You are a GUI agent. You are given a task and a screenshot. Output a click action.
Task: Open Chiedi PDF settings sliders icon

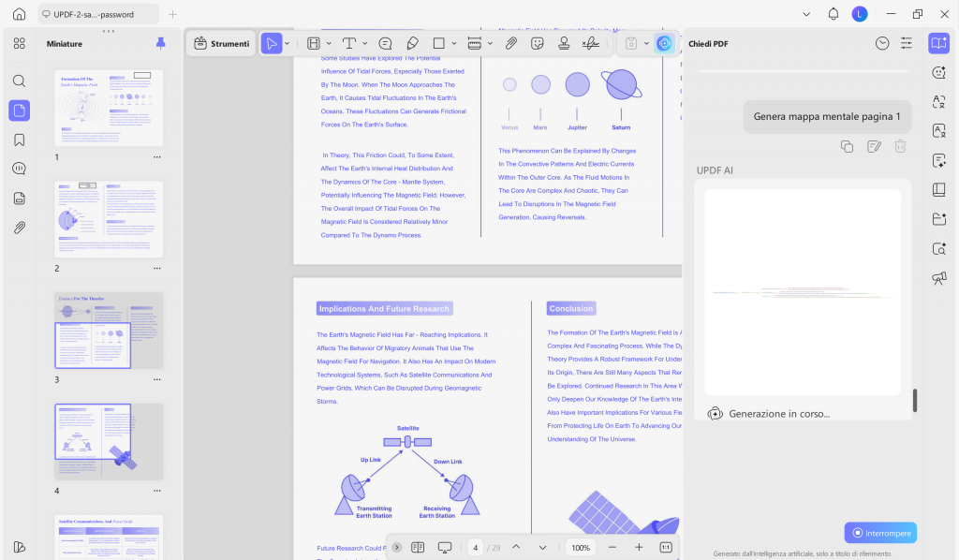(x=907, y=43)
